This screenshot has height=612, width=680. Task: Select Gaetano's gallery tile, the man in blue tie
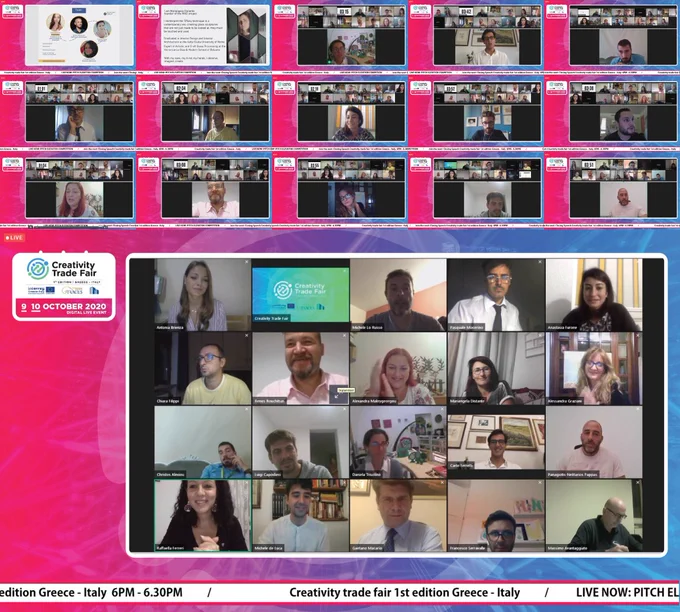coord(398,515)
